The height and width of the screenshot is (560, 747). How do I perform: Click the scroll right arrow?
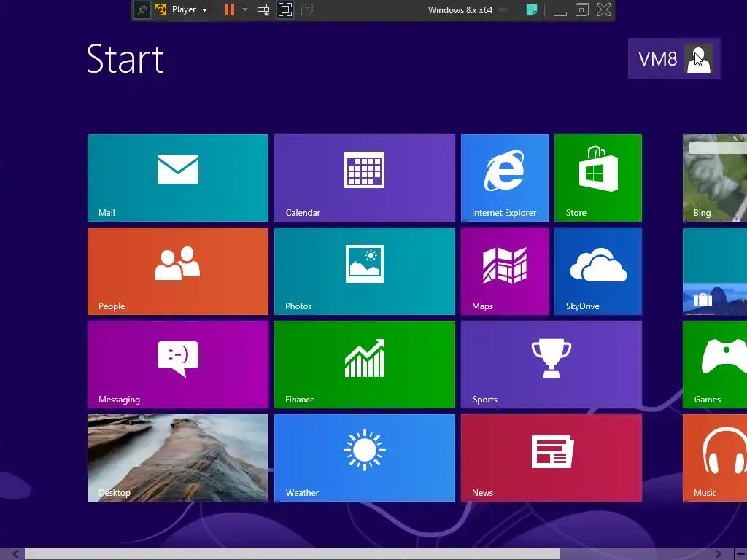click(x=718, y=554)
